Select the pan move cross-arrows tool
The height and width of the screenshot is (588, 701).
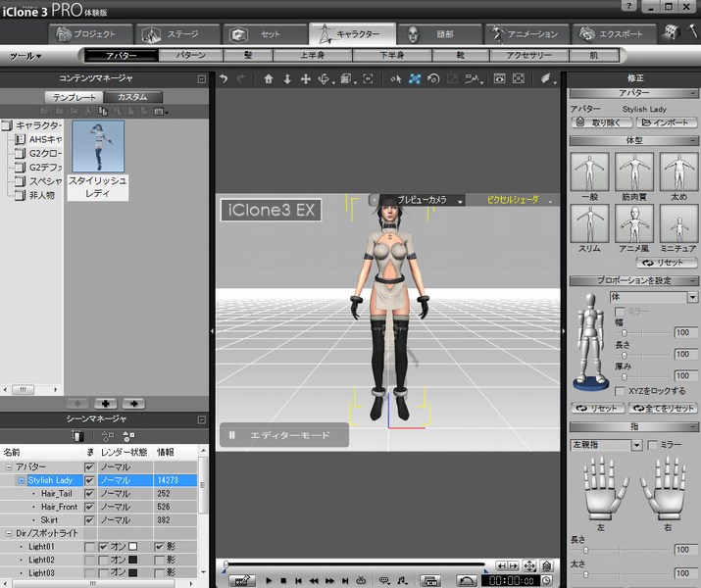[x=305, y=79]
